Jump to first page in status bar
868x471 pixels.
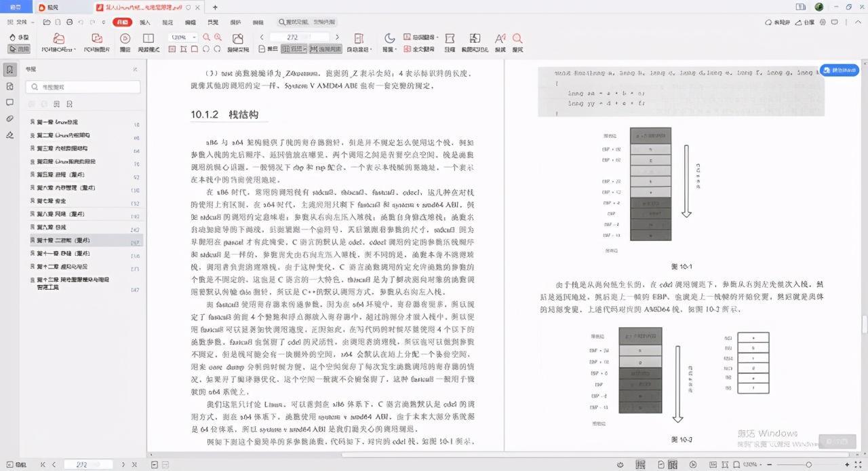[x=43, y=465]
